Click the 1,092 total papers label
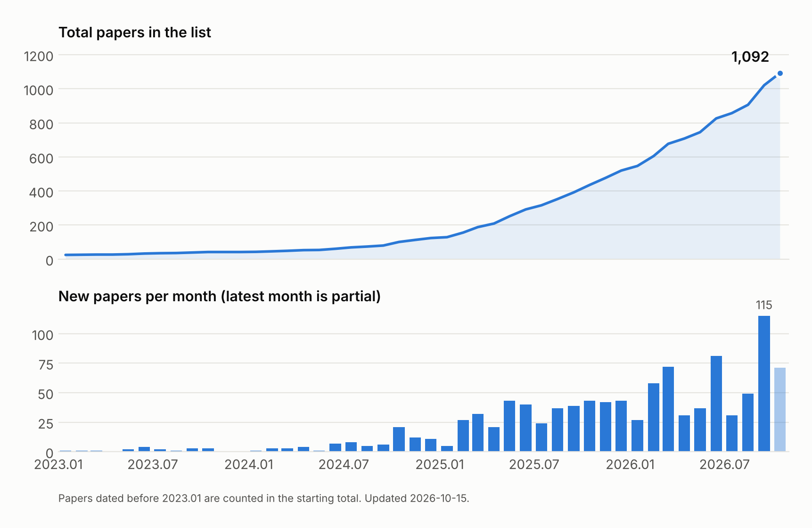812x528 pixels. click(x=750, y=57)
